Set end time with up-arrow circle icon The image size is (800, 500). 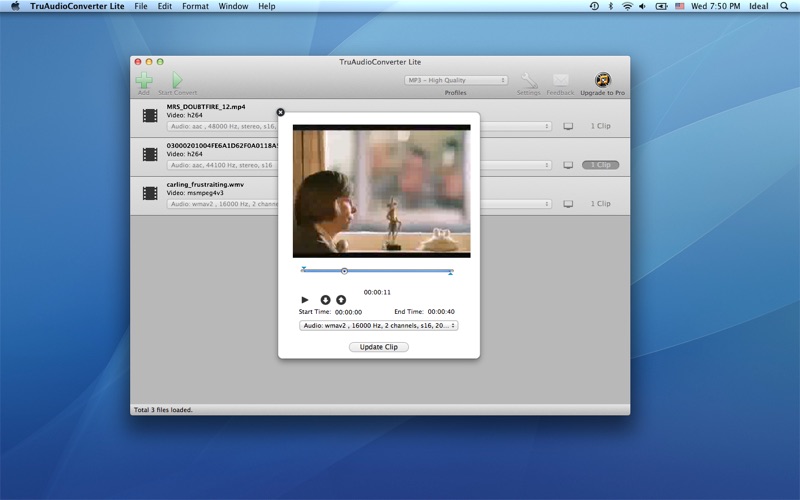click(341, 299)
